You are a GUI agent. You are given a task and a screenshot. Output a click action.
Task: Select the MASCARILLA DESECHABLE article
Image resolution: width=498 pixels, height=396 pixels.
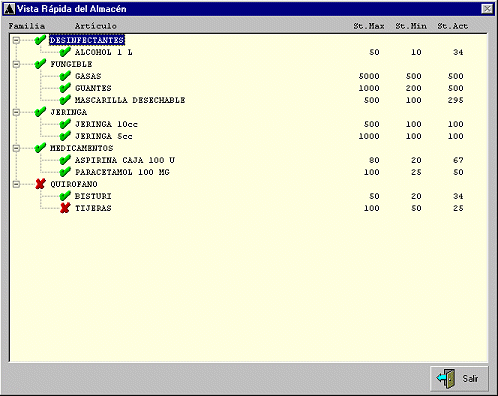point(130,100)
